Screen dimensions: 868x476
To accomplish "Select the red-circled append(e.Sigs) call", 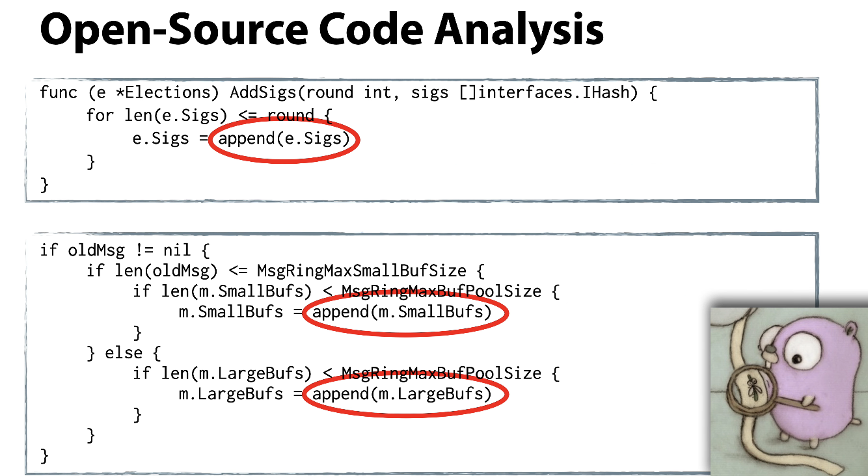I will pyautogui.click(x=284, y=139).
